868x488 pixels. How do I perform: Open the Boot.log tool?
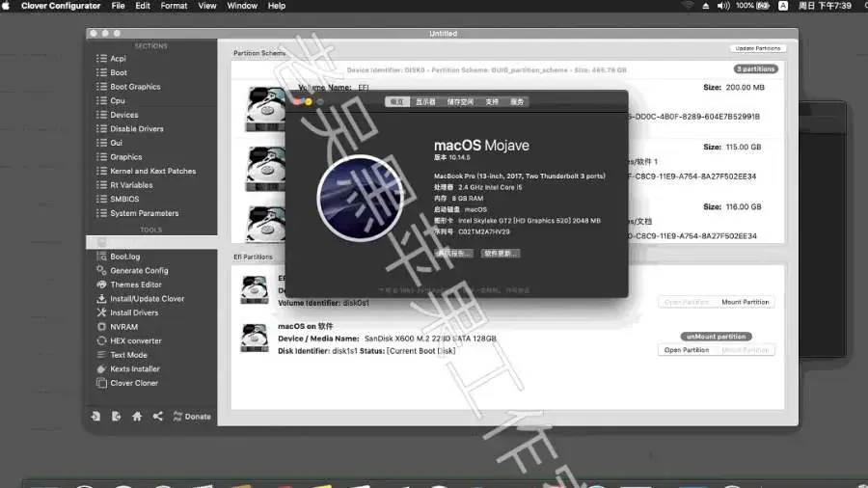click(x=124, y=257)
